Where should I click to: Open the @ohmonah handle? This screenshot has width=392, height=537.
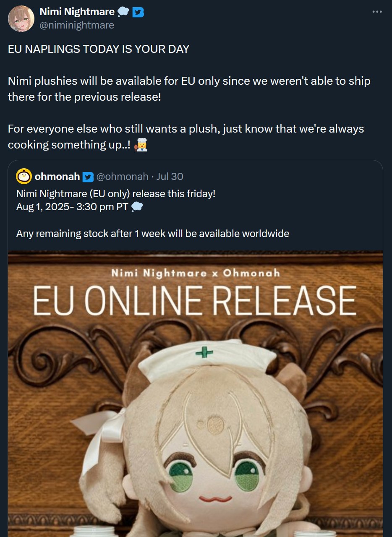tap(122, 177)
